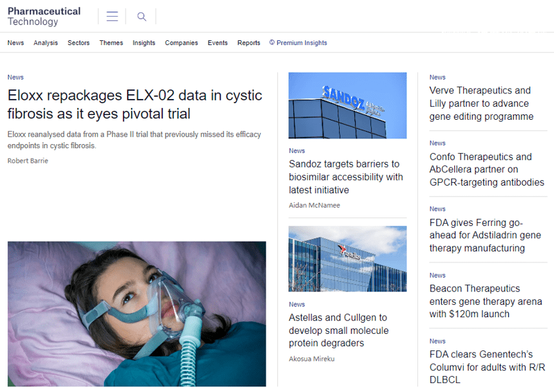The height and width of the screenshot is (392, 554).
Task: Open FDA gives Ferring go-ahead article
Action: pos(485,235)
